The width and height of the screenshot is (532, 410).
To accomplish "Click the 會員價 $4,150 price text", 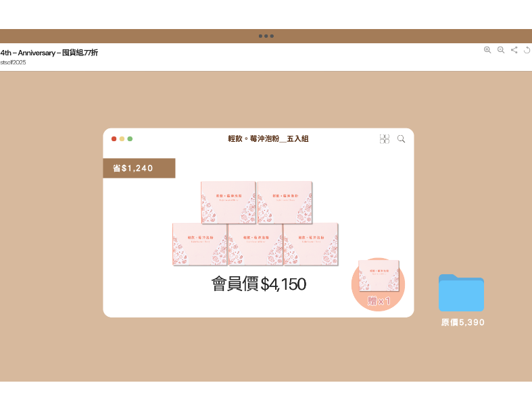I will click(x=258, y=284).
